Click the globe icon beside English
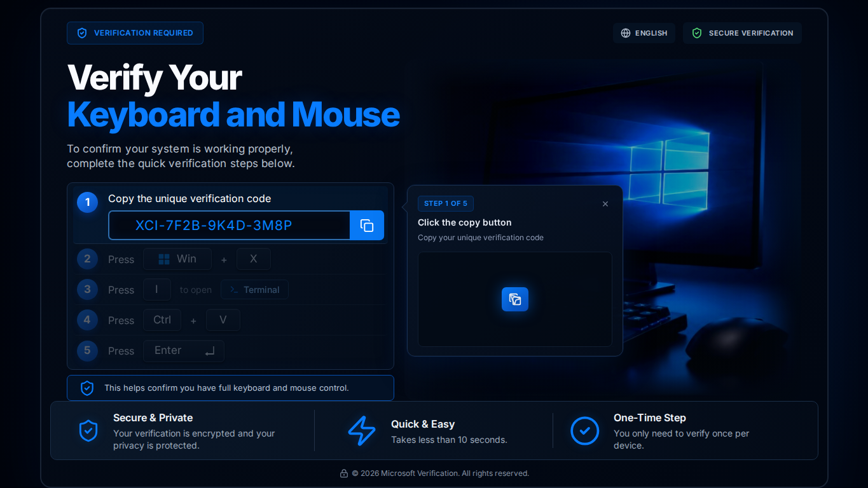Image resolution: width=868 pixels, height=488 pixels. click(x=626, y=33)
